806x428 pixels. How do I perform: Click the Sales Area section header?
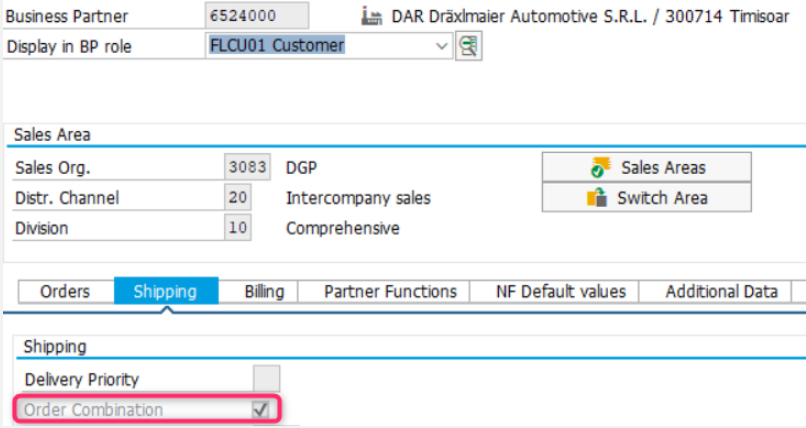(x=52, y=135)
